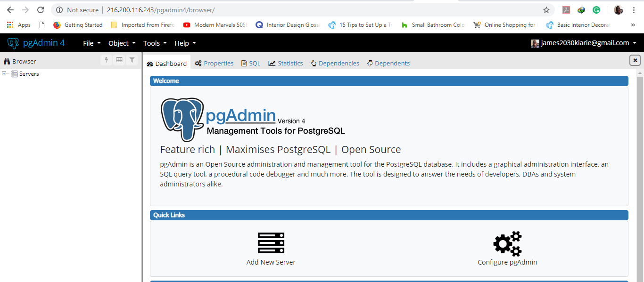The height and width of the screenshot is (282, 644).
Task: Click the Configure pgAdmin label
Action: pos(507,262)
